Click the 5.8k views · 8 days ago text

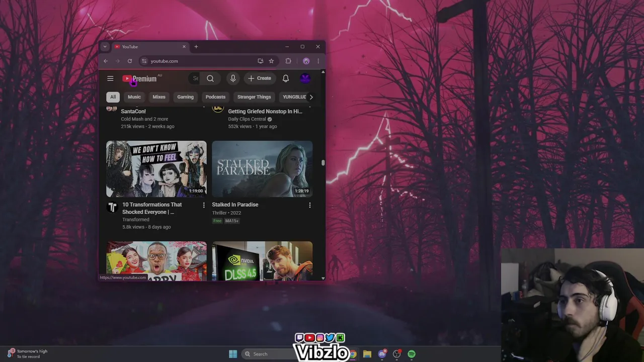pos(146,227)
